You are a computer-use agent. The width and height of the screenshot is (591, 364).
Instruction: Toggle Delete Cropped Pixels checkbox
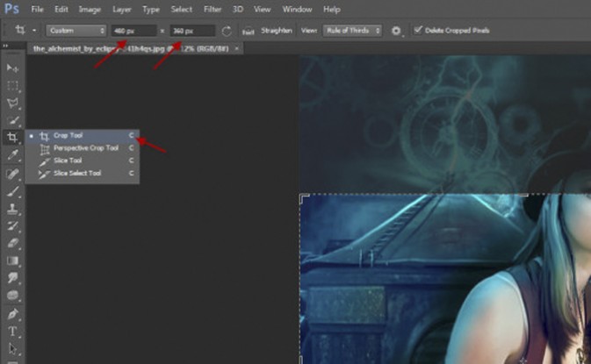(418, 30)
